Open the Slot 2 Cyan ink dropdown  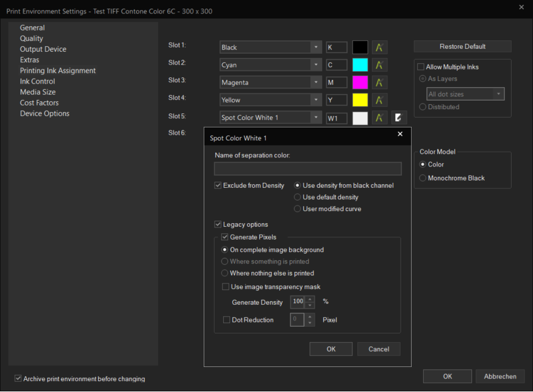tap(316, 65)
